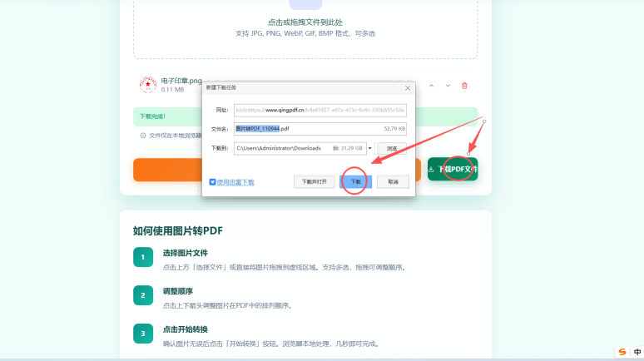Click the Sogou input method S icon
The width and height of the screenshot is (644, 361).
(x=622, y=352)
